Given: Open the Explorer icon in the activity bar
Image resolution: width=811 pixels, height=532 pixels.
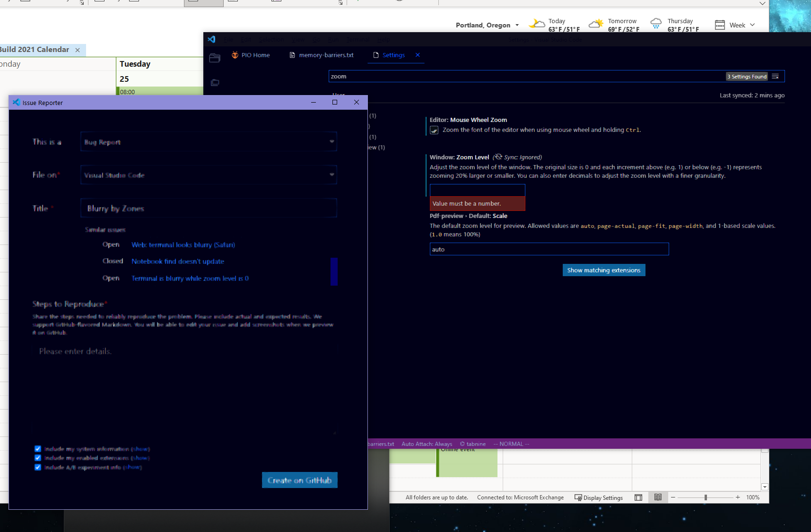Looking at the screenshot, I should (215, 58).
